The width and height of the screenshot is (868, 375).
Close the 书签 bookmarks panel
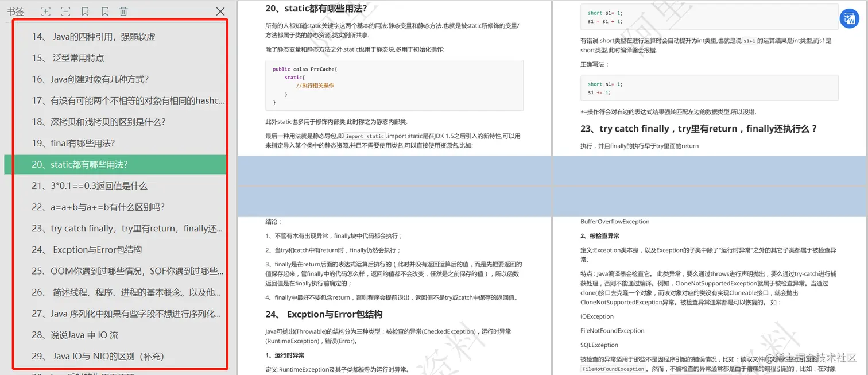coord(220,11)
